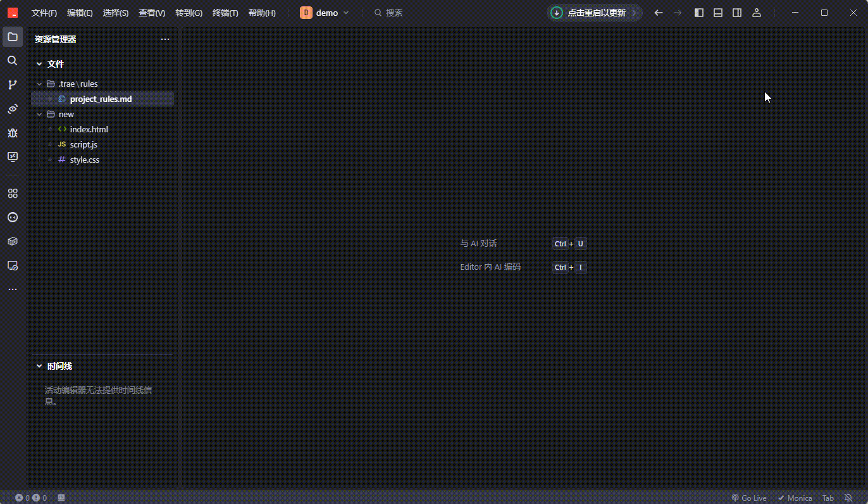Open the demo project dropdown
868x504 pixels.
pyautogui.click(x=325, y=13)
